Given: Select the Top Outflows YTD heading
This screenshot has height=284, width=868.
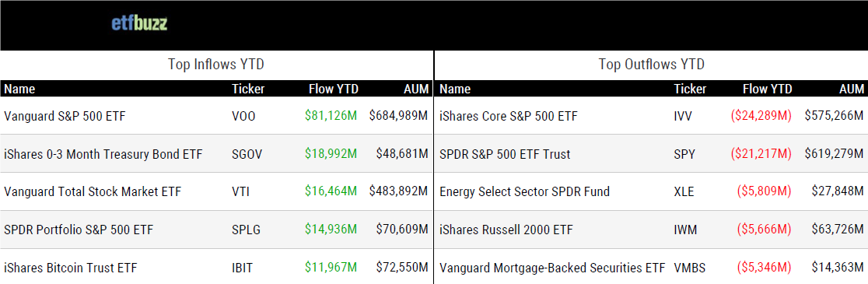Looking at the screenshot, I should 652,65.
